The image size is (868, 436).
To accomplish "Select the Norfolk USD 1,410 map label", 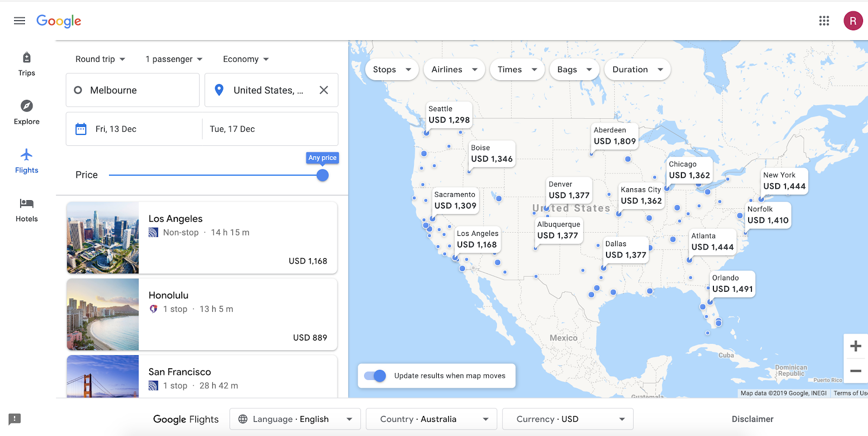I will click(x=768, y=215).
